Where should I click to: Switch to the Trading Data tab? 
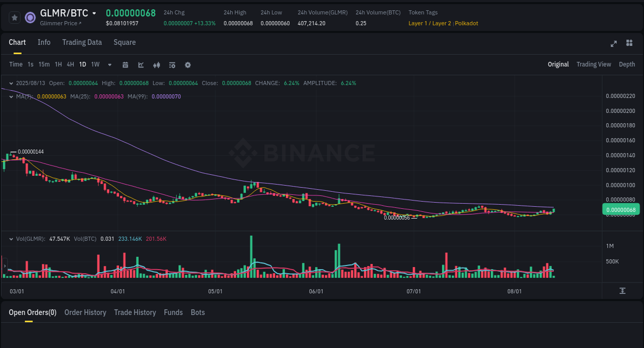pyautogui.click(x=82, y=42)
